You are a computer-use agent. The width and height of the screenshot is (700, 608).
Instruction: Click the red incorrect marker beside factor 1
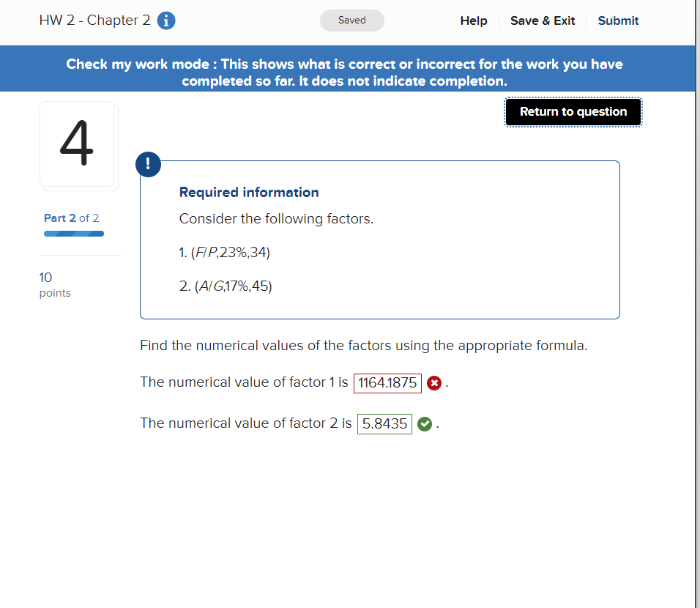(x=434, y=382)
